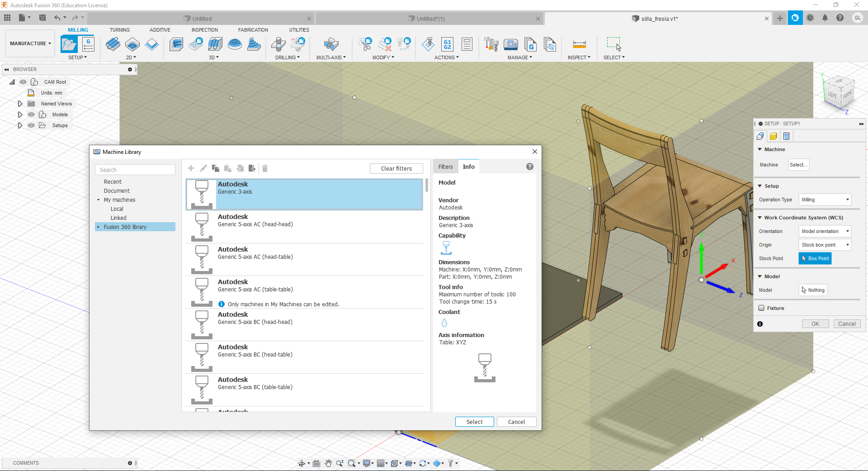Open the Post Process tab icon in Setup panel

[x=787, y=136]
